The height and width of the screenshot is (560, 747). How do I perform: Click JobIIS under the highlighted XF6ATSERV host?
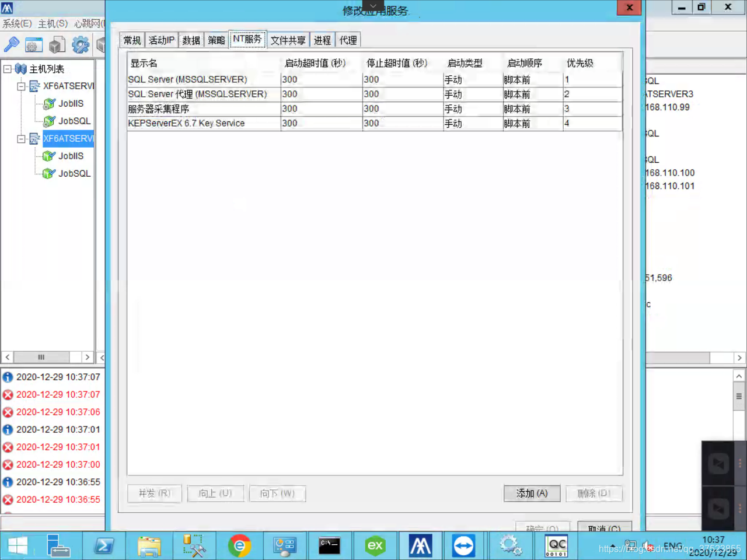pos(71,156)
